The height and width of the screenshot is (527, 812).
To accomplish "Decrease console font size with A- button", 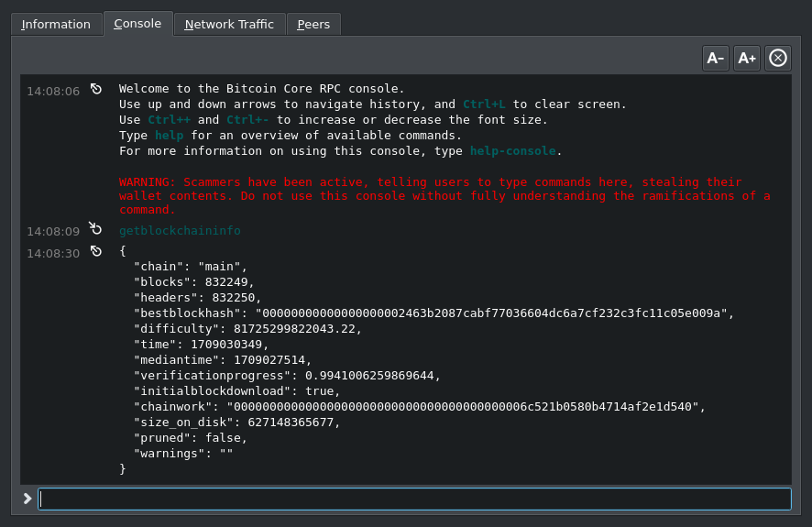I will [715, 58].
